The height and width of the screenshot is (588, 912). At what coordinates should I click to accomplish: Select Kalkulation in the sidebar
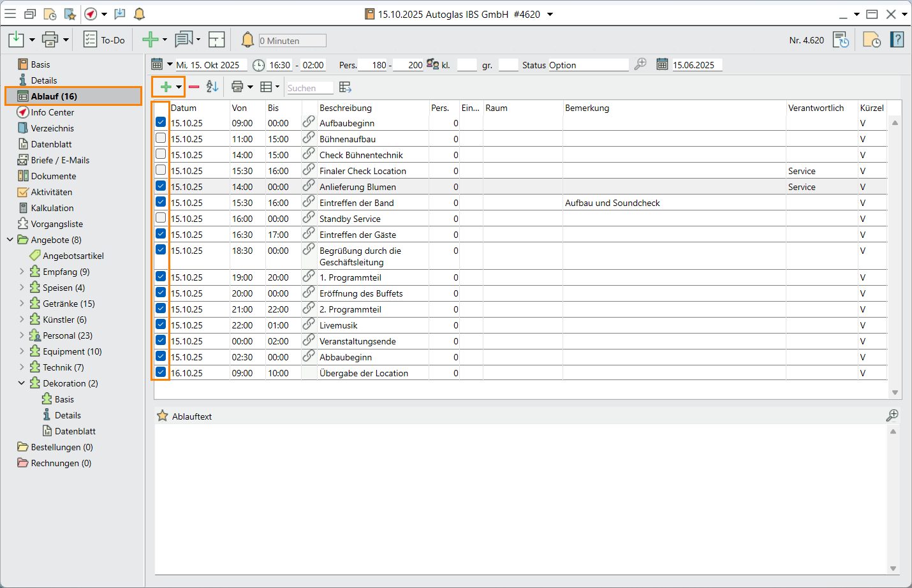(52, 208)
